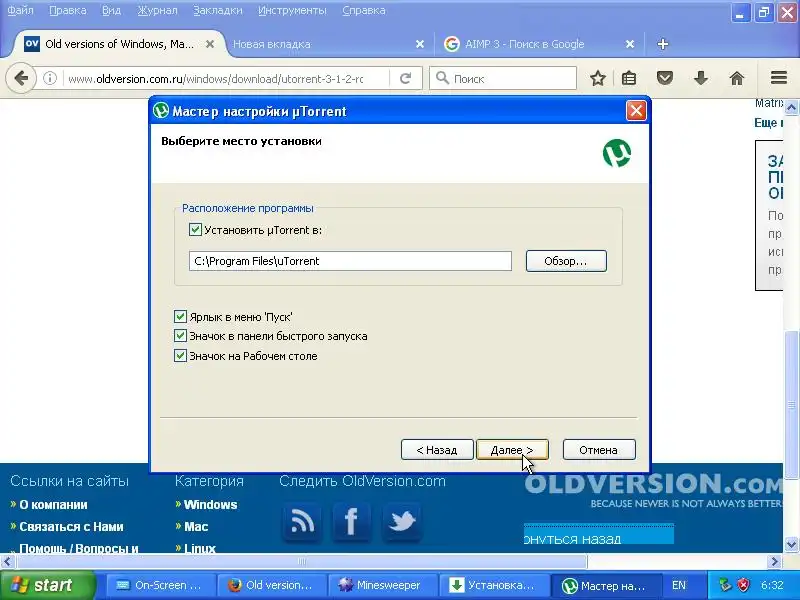
Task: Open the О компании footer link
Action: point(53,505)
